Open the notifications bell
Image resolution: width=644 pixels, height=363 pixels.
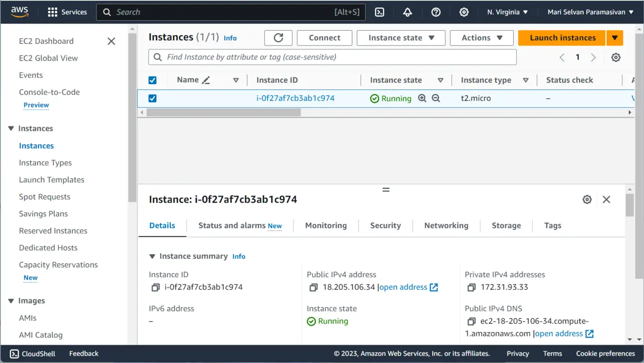tap(408, 12)
